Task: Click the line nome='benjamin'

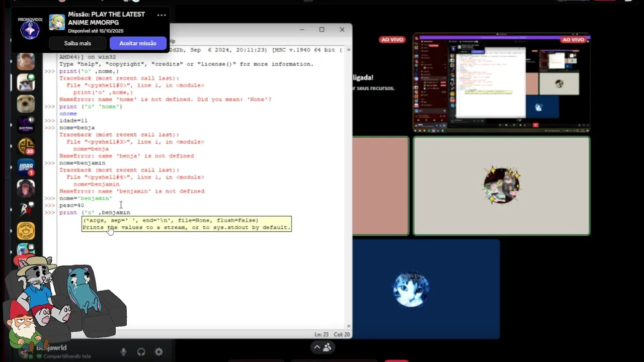Action: click(x=86, y=199)
